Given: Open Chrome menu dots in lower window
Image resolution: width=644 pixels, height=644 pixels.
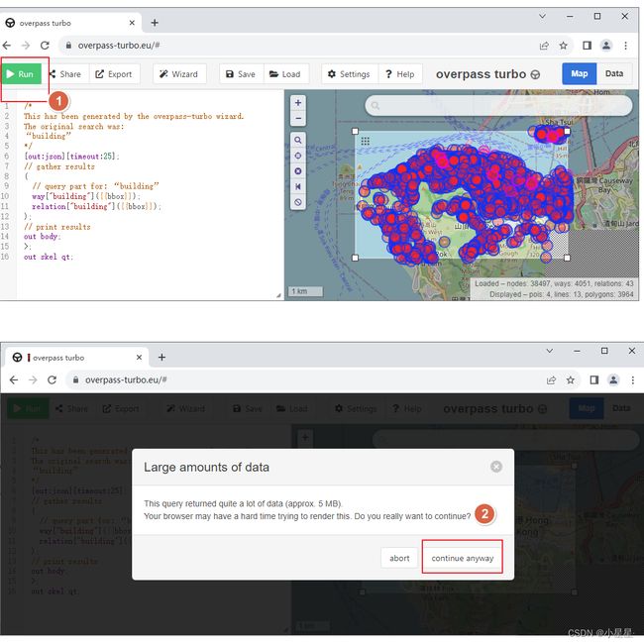Looking at the screenshot, I should pyautogui.click(x=633, y=380).
